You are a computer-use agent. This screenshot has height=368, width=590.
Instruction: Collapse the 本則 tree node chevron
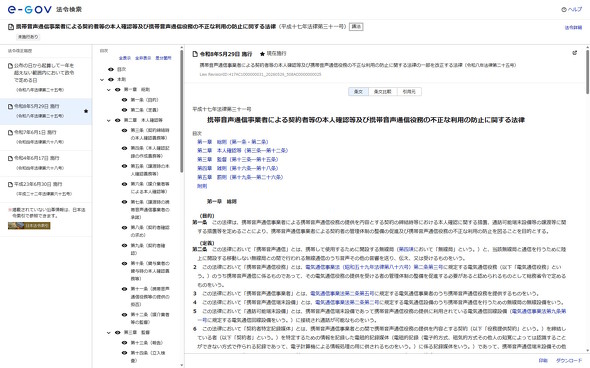pos(102,80)
